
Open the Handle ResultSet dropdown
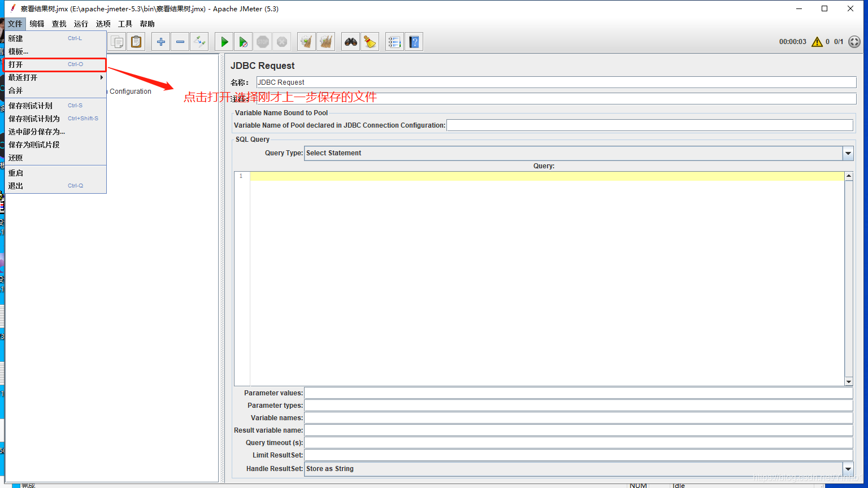point(848,469)
